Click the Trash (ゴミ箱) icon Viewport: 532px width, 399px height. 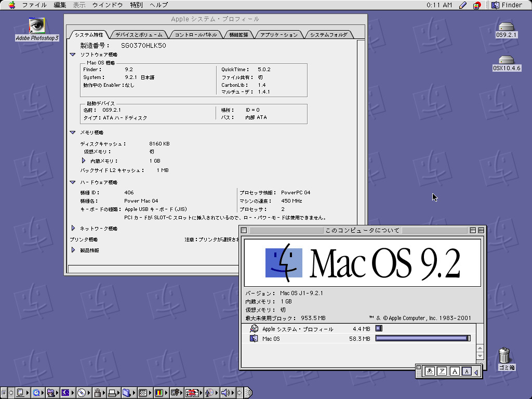(504, 356)
